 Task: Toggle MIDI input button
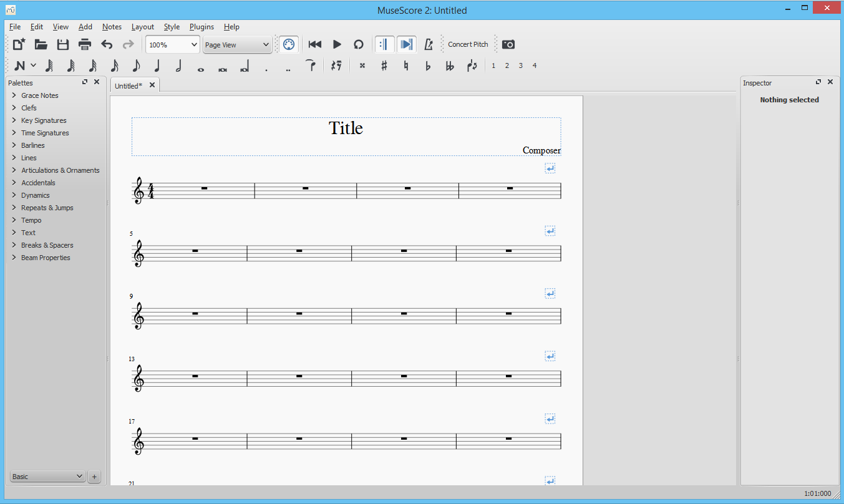click(x=288, y=44)
